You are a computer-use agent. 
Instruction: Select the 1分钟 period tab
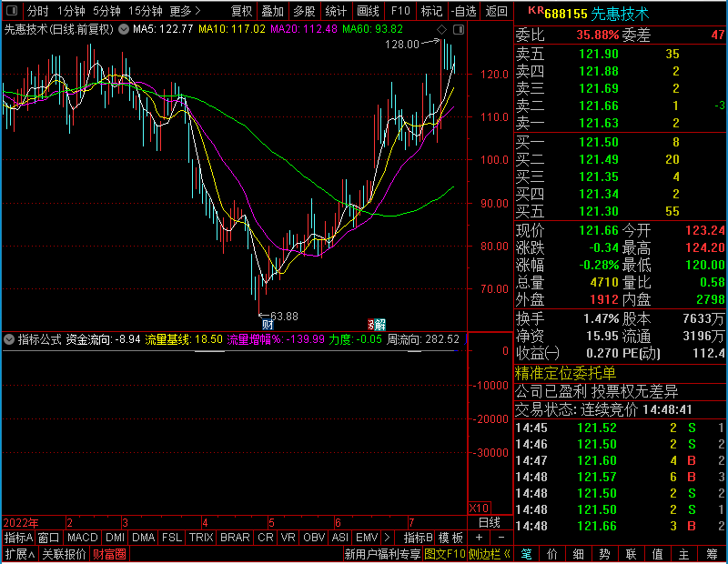click(71, 11)
